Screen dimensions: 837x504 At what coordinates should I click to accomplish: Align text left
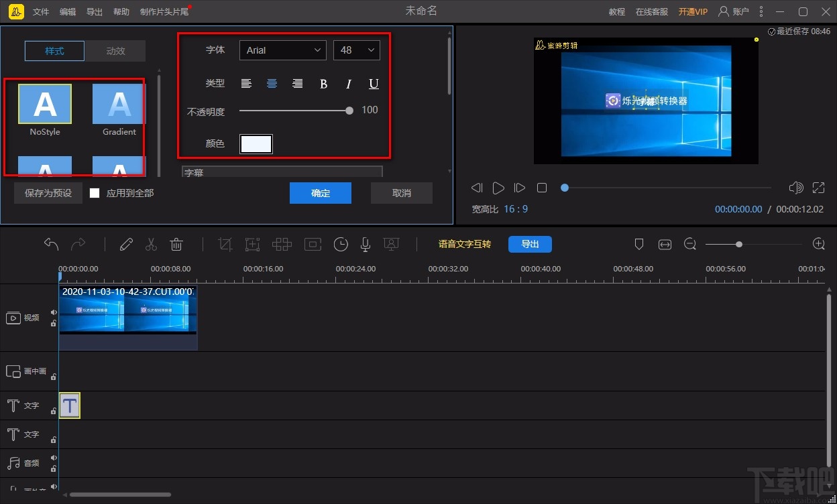click(x=246, y=84)
